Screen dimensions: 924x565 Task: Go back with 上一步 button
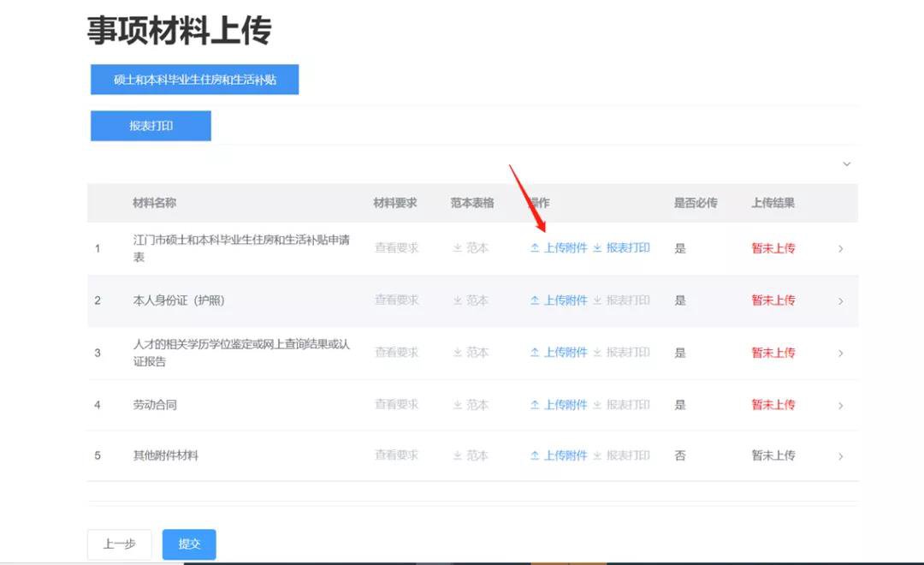pos(119,544)
